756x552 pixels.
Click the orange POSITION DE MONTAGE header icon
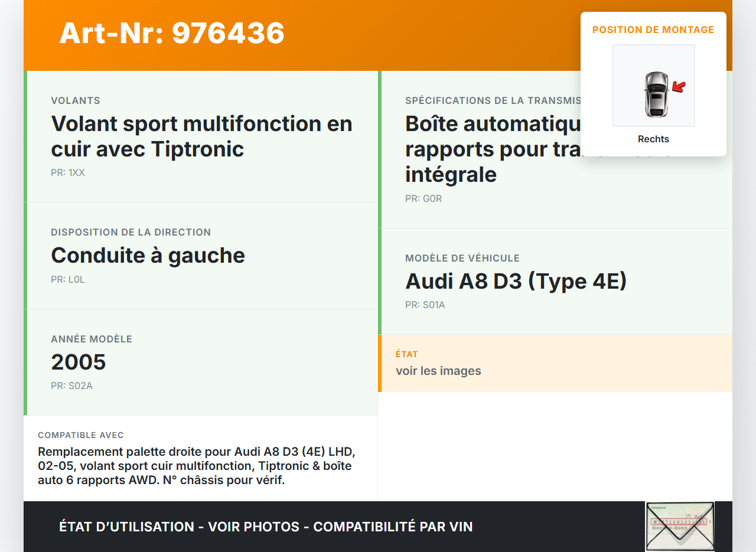tap(653, 29)
